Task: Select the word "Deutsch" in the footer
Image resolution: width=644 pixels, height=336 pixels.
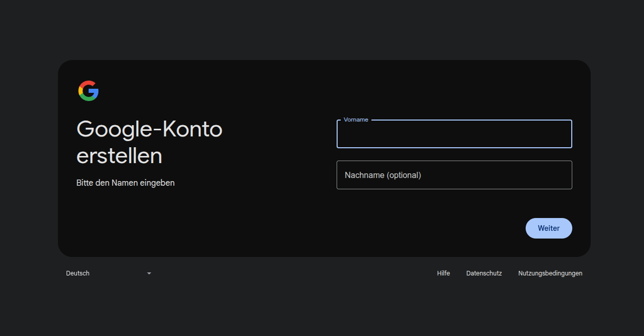Action: tap(78, 273)
